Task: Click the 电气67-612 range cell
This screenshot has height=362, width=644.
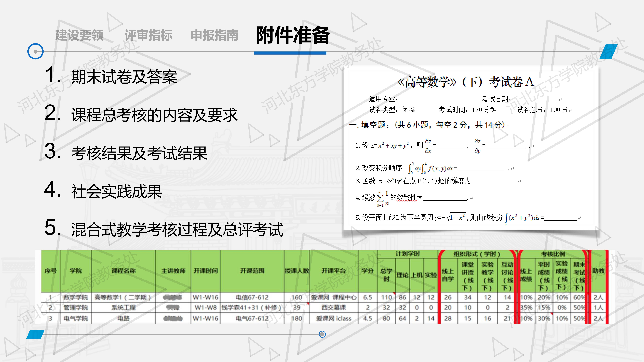Action: (x=252, y=319)
